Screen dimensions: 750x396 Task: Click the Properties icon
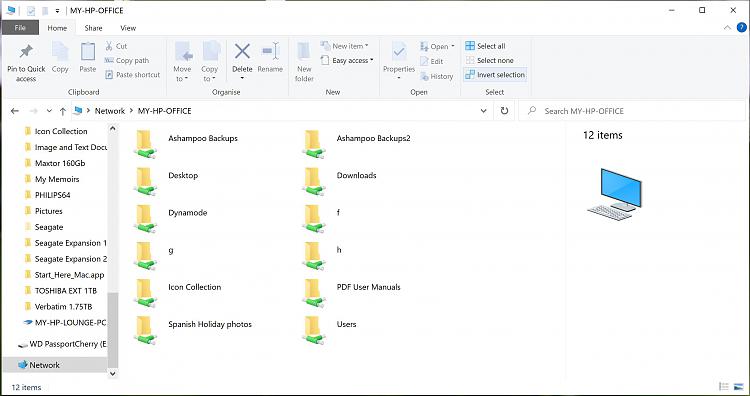(x=399, y=52)
